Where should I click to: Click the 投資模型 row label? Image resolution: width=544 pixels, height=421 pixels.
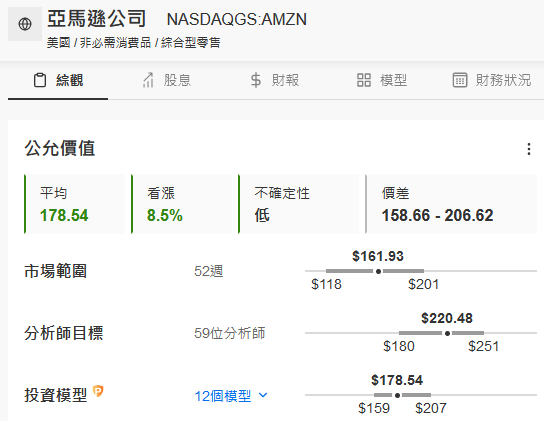point(56,395)
